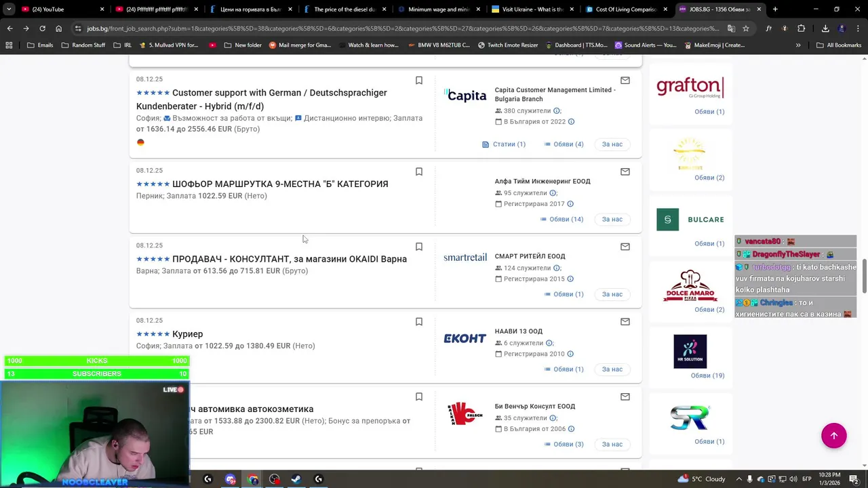Click За нас for СМАРТ РИТЕЙЛ ЕООД
The image size is (868, 488).
(612, 294)
